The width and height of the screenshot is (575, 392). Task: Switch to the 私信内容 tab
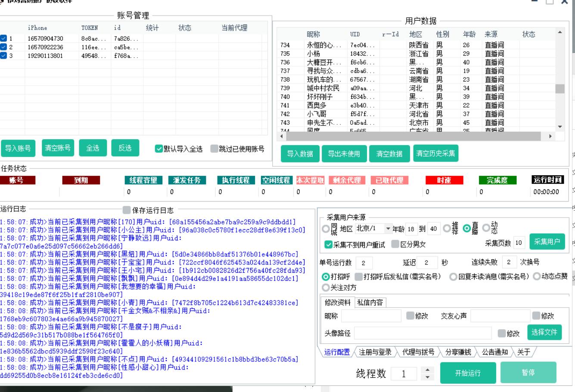pyautogui.click(x=370, y=302)
